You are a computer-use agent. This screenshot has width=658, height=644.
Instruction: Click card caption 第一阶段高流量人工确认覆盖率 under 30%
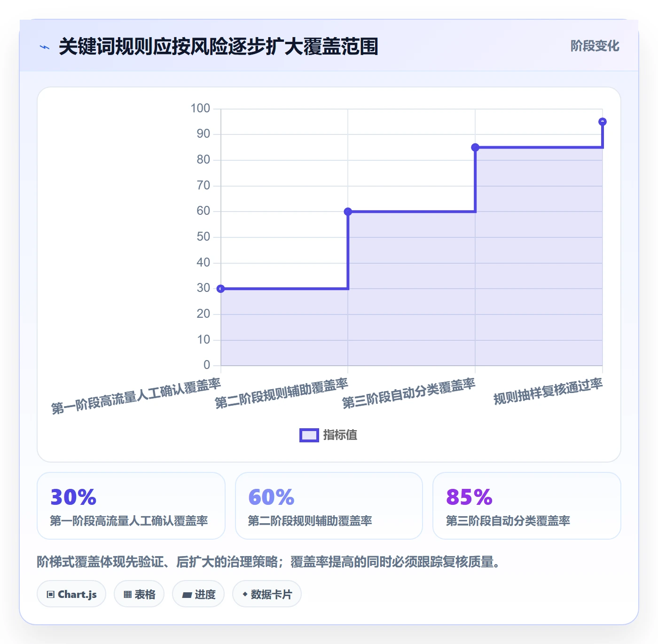pyautogui.click(x=129, y=521)
